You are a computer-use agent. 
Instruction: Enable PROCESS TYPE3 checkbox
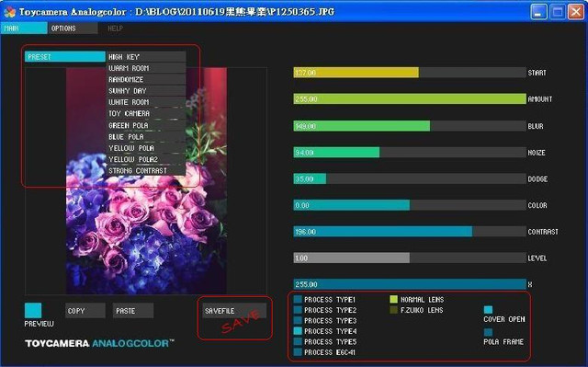pyautogui.click(x=298, y=320)
